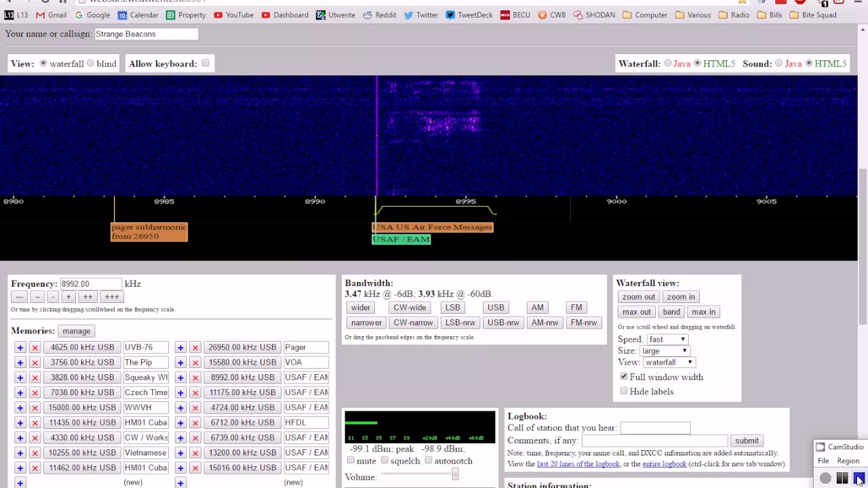Delete the 4625.00 kHz UVB-76 memory with red X
The image size is (868, 488).
point(35,348)
